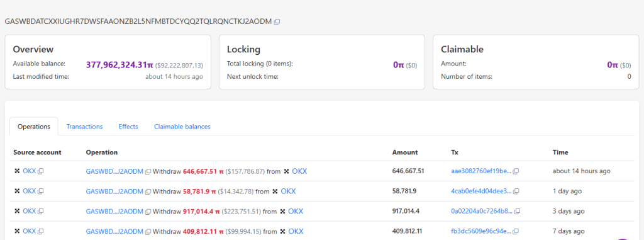Copy OKX source account in 646,667.51 row
The width and height of the screenshot is (644, 240).
[x=41, y=171]
